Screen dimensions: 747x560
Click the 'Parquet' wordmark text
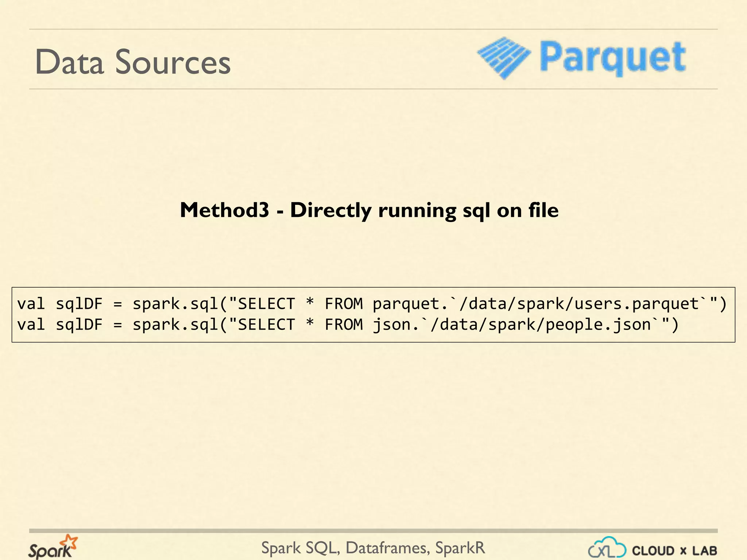click(613, 58)
